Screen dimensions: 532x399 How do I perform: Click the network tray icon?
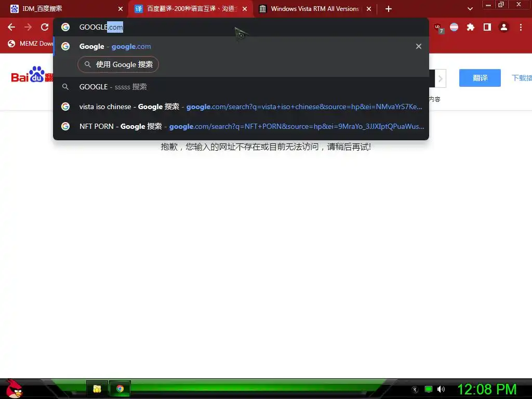[x=429, y=390]
